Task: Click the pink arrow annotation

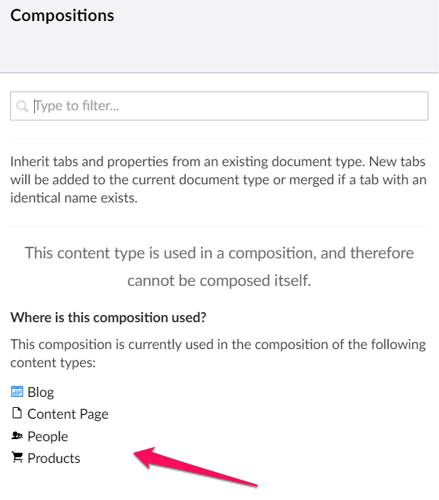Action: (195, 467)
